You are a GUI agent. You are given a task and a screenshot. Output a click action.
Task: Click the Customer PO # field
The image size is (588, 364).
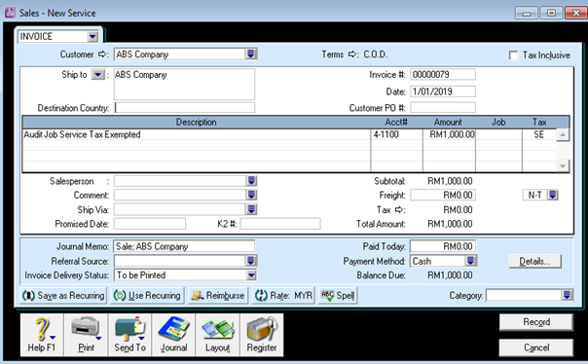[x=443, y=108]
